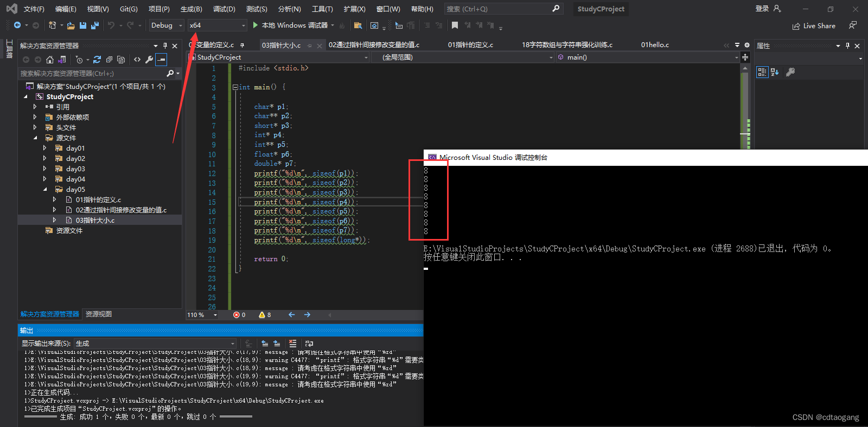Image resolution: width=868 pixels, height=427 pixels.
Task: Select the 资源文件 folder in the tree
Action: tap(69, 231)
